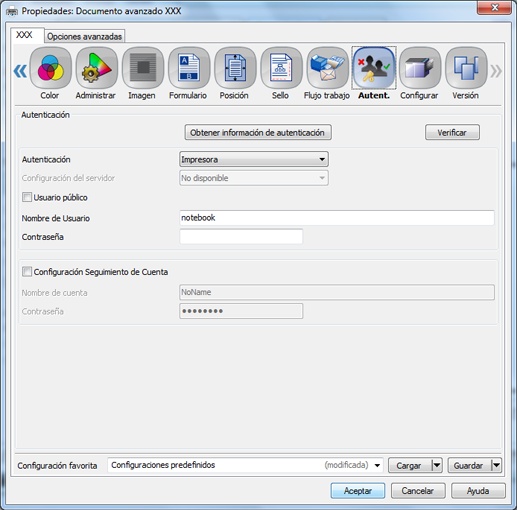The image size is (517, 510).
Task: Open the Posición page position icon
Action: 235,69
